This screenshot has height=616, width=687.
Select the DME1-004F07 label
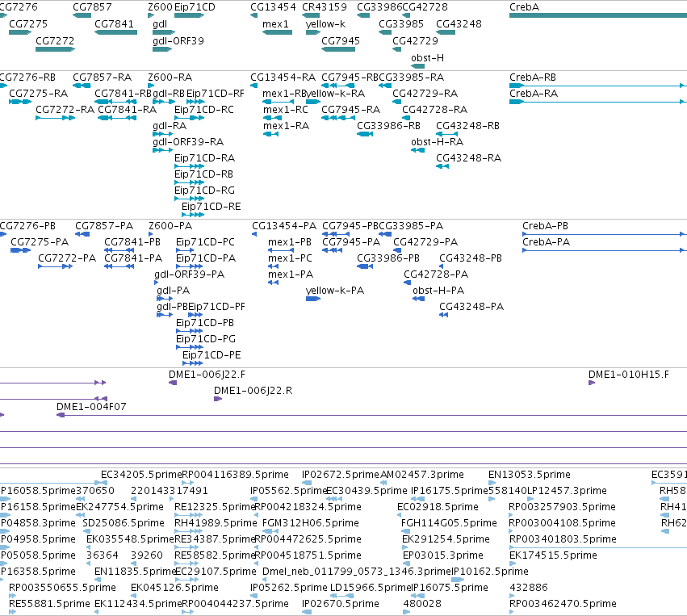click(91, 407)
